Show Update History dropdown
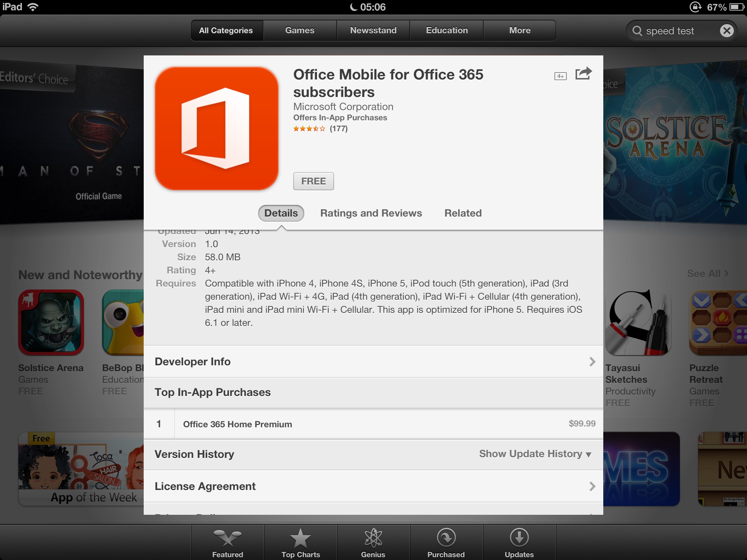 coord(535,454)
